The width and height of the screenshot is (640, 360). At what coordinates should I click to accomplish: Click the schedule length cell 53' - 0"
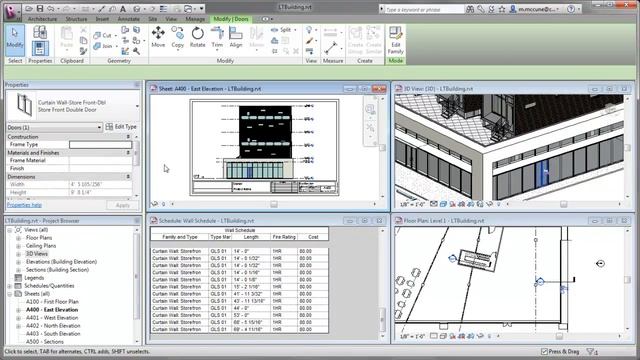(x=251, y=315)
